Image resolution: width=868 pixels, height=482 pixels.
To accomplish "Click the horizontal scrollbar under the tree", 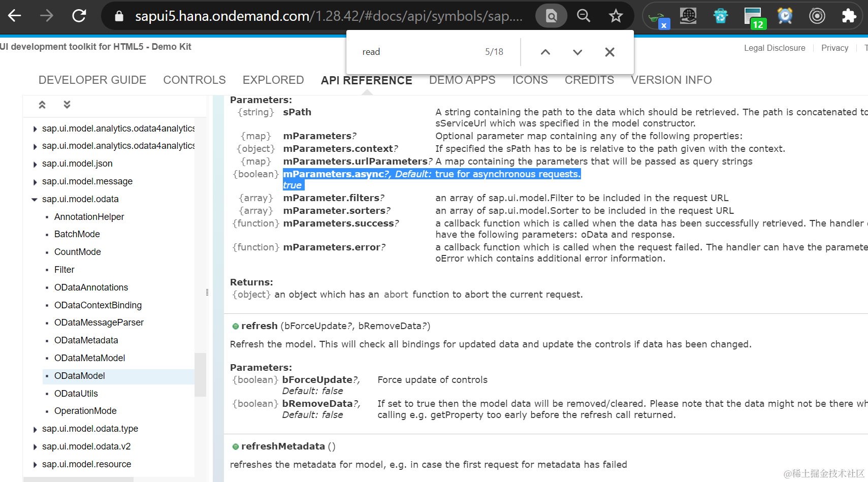I will point(79,479).
